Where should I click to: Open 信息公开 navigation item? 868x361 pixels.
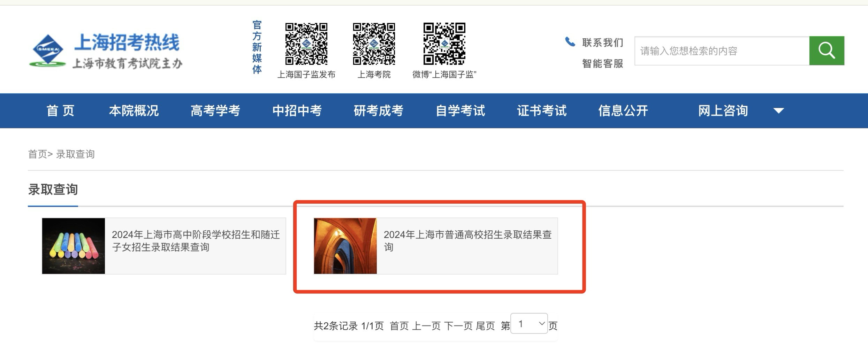(x=623, y=111)
